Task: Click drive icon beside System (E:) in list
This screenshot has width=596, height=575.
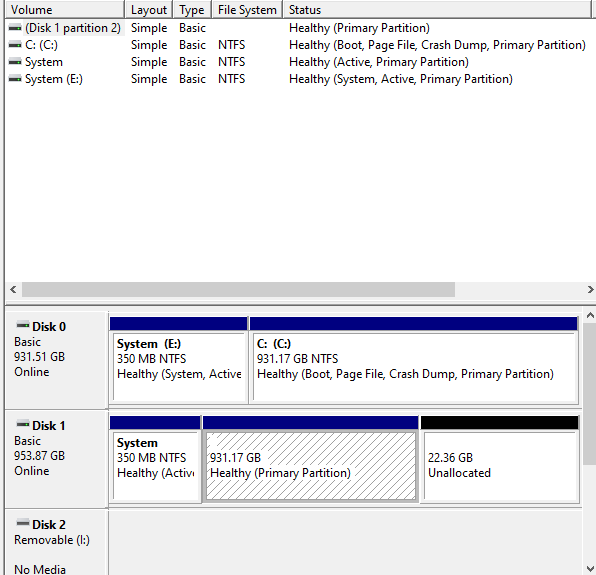Action: 15,79
